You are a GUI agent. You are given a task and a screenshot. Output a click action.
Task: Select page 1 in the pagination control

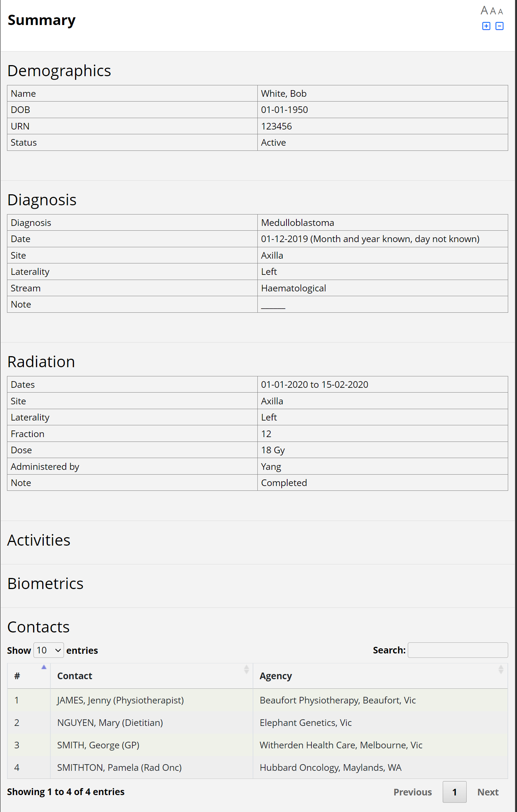point(454,792)
